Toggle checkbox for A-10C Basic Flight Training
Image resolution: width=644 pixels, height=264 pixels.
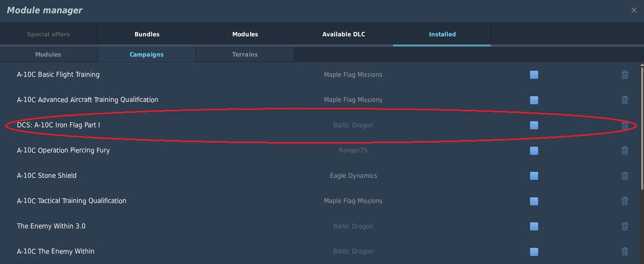pos(534,75)
